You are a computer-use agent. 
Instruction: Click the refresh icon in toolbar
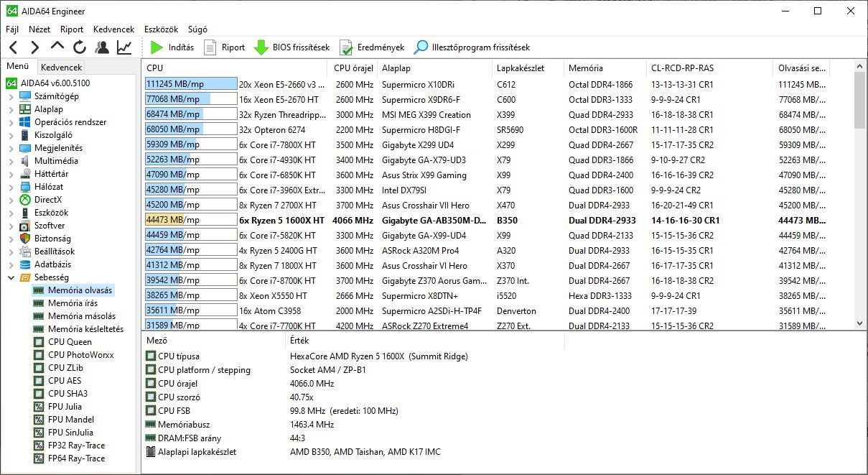[80, 47]
